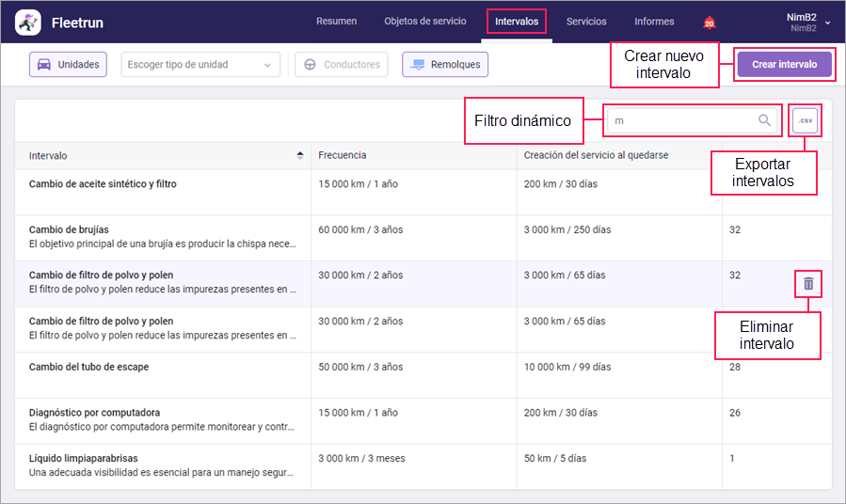The width and height of the screenshot is (846, 504).
Task: Open the notifications bell with badge 20
Action: (x=709, y=23)
